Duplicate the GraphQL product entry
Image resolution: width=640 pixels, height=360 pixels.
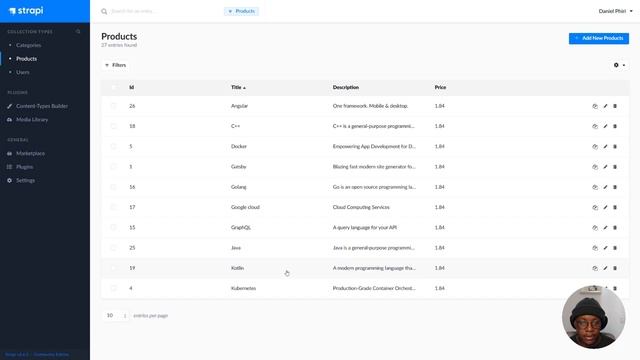point(595,228)
